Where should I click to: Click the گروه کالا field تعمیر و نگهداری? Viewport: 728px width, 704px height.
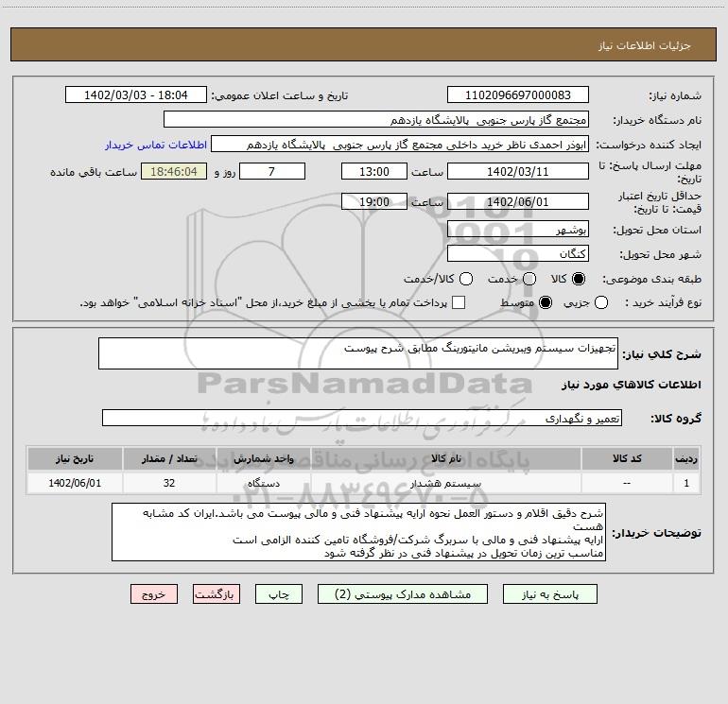(362, 418)
